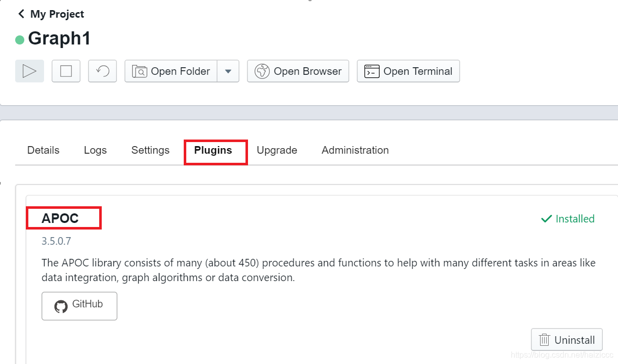The width and height of the screenshot is (618, 364).
Task: Click the APOC library description text
Action: coord(318,270)
